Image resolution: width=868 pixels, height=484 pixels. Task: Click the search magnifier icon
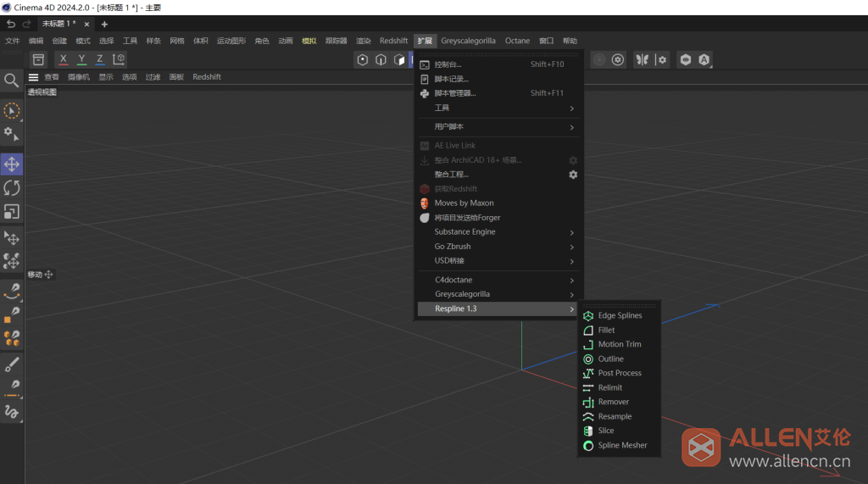(x=11, y=81)
